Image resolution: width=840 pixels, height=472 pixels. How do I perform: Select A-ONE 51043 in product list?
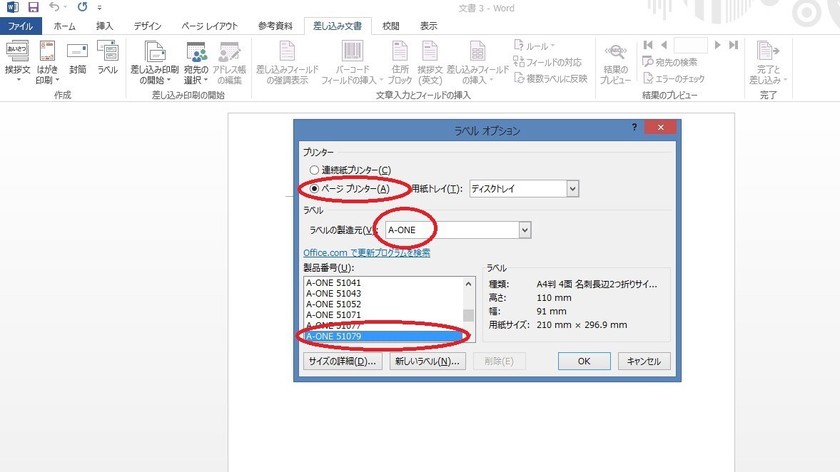382,293
